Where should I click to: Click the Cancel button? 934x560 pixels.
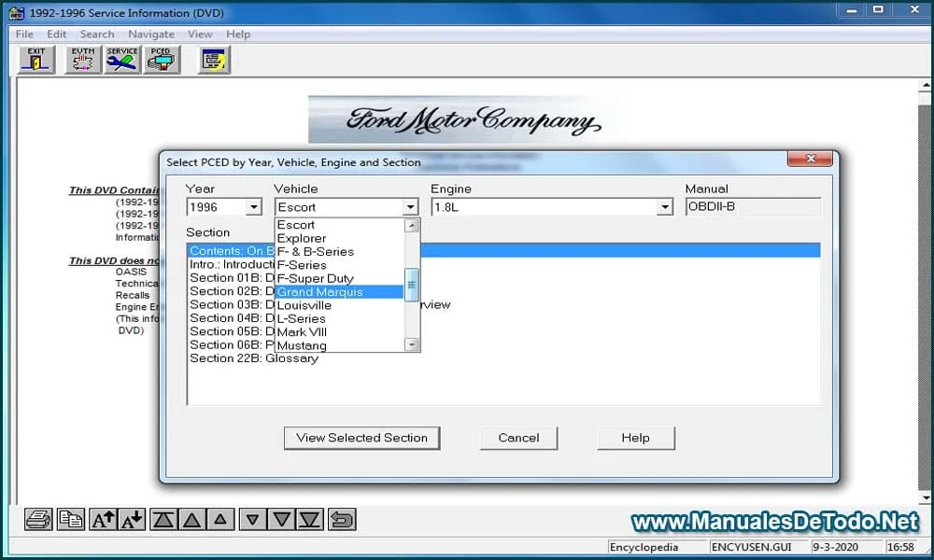tap(518, 438)
